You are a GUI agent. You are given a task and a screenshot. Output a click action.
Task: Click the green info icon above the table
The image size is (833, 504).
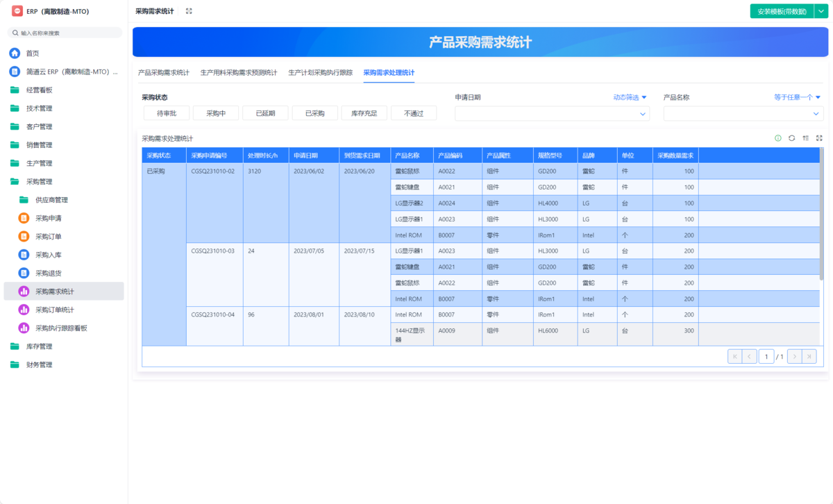[777, 138]
